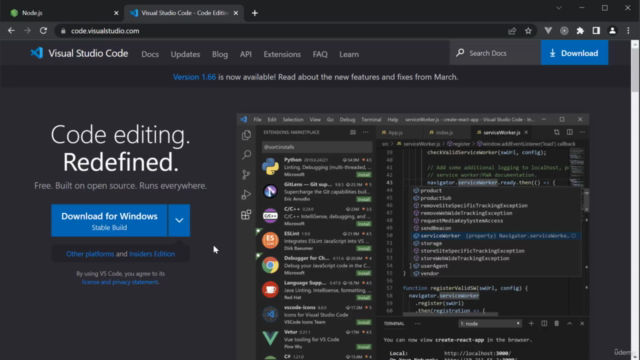The width and height of the screenshot is (640, 360).
Task: Click the add terminal plus icon
Action: [x=531, y=324]
